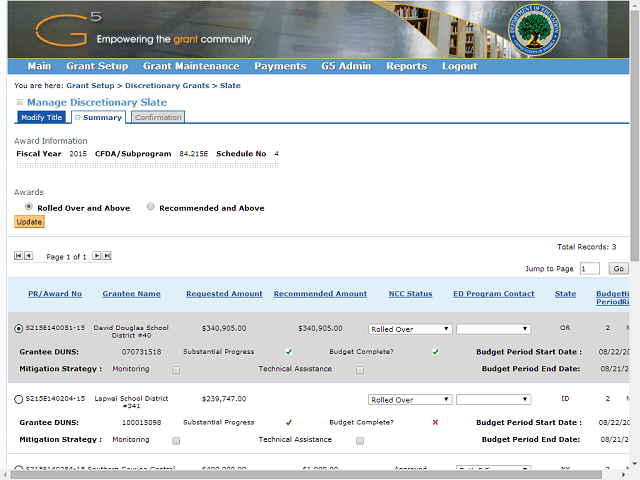The width and height of the screenshot is (640, 480).
Task: Select Recommended and Above radio option
Action: (151, 207)
